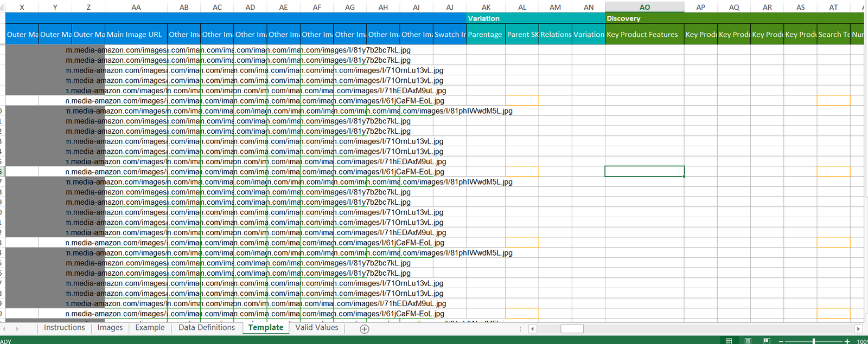Screen dimensions: 868x344
Task: Click the zoom out minus button
Action: [781, 341]
